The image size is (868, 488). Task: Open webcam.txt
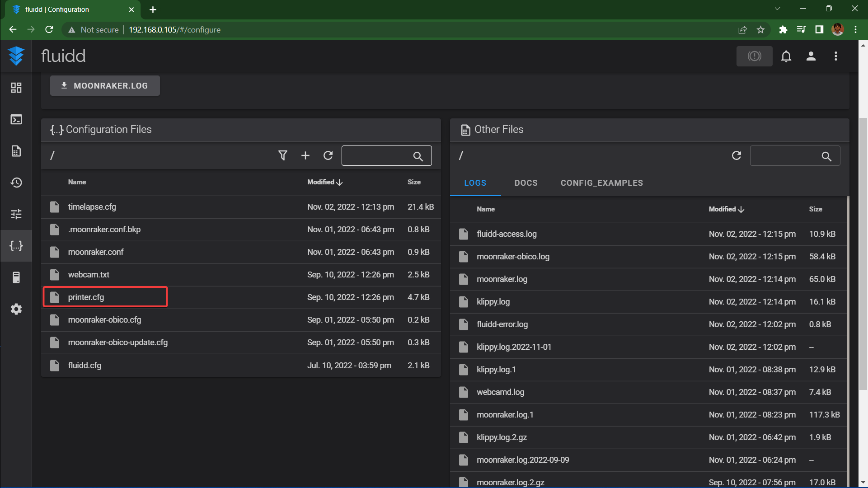[x=241, y=275]
